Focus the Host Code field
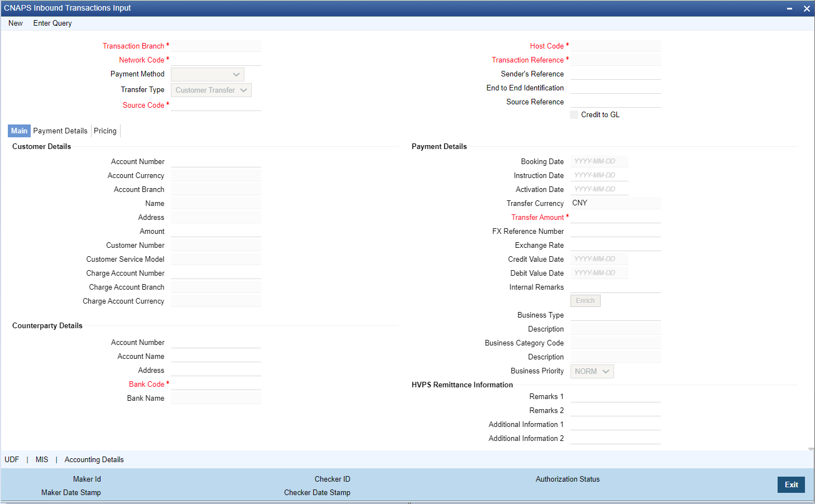The image size is (815, 504). [616, 46]
